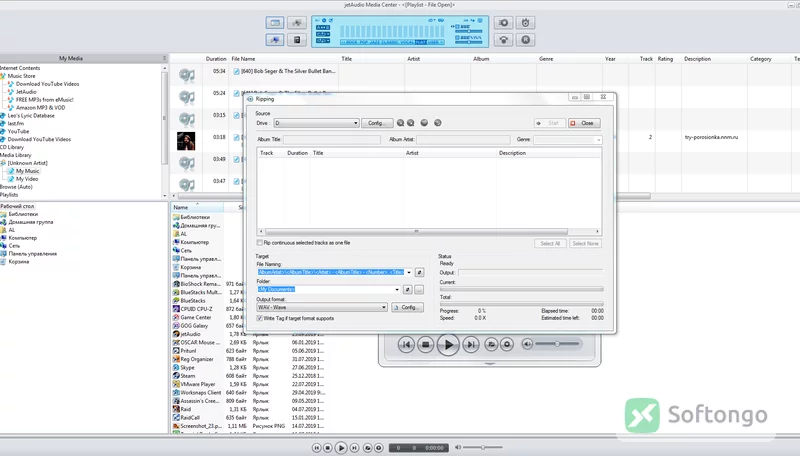Click the speaker icon in the bottom control bar

pos(458,447)
